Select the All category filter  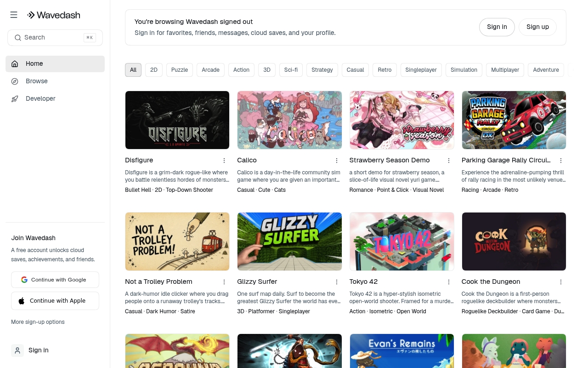point(133,70)
